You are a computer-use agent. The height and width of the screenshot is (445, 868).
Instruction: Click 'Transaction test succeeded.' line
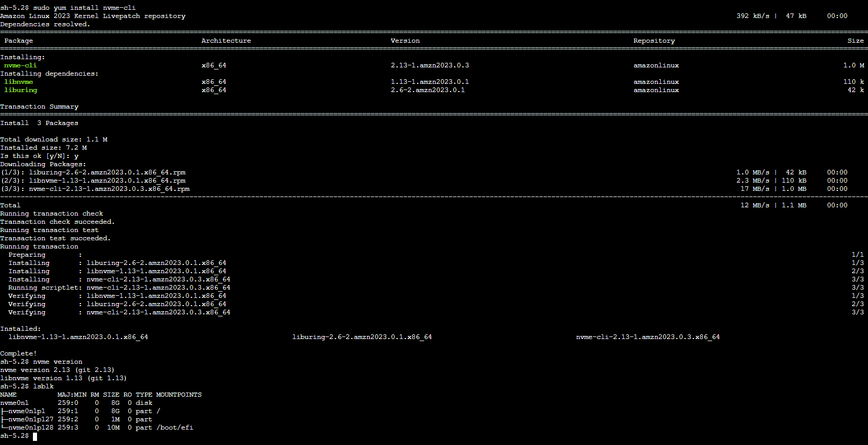pyautogui.click(x=56, y=238)
